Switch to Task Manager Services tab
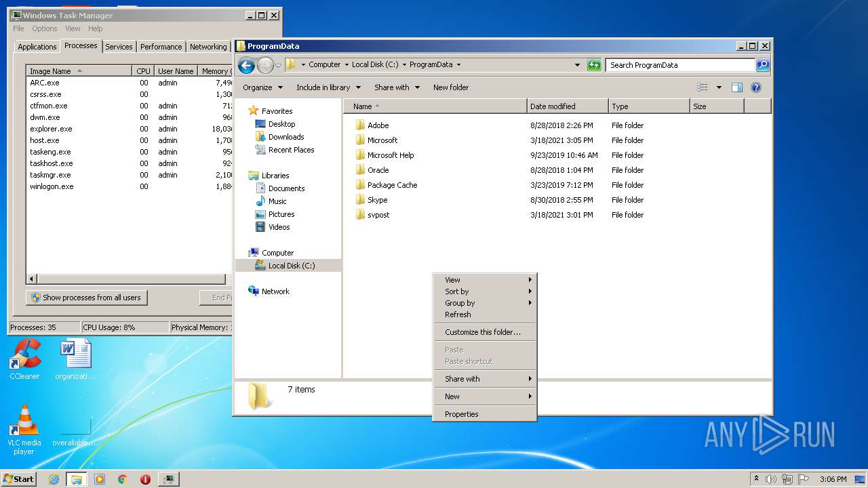 (119, 47)
